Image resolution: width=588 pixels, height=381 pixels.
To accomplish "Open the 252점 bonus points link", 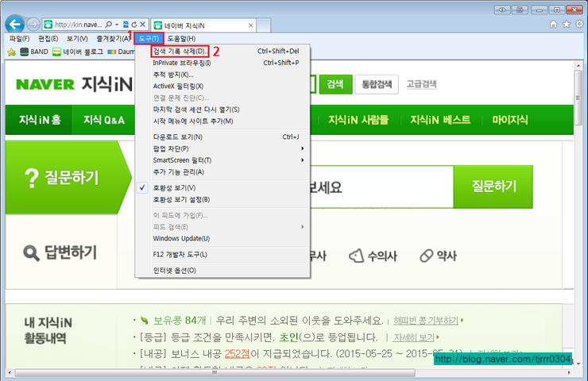I will tap(237, 354).
